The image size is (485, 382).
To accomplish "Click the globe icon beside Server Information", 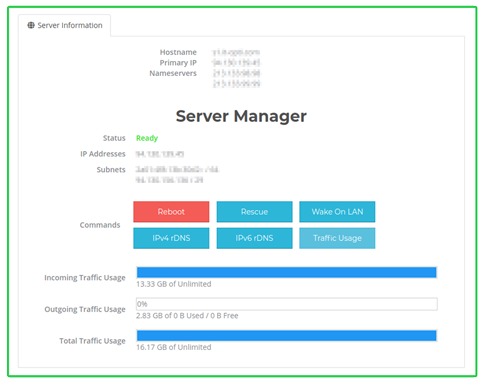I will pos(31,25).
